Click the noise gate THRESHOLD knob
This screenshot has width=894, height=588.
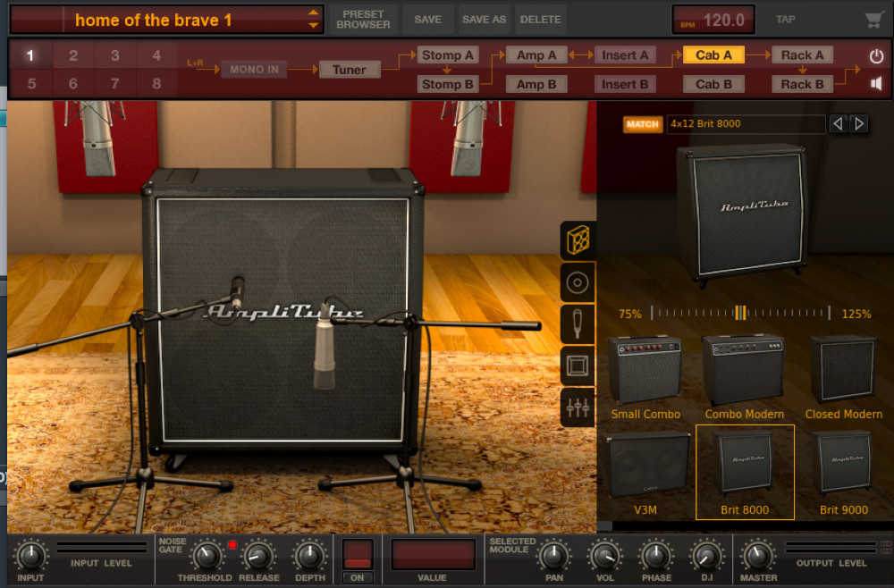pyautogui.click(x=207, y=556)
